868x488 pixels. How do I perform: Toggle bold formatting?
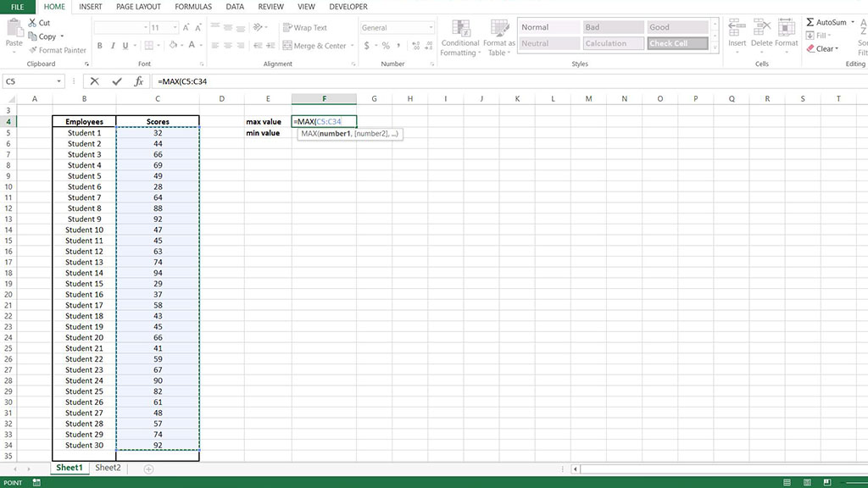(x=99, y=45)
